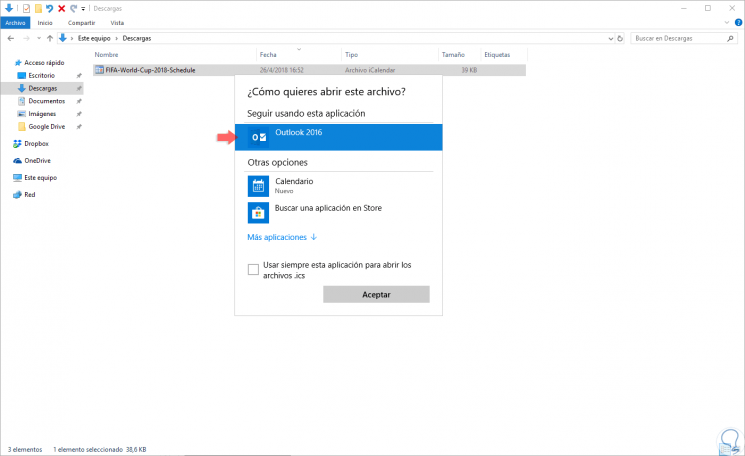Viewport: 745px width, 456px height.
Task: Click 'Este equipo' in the address bar
Action: [94, 38]
